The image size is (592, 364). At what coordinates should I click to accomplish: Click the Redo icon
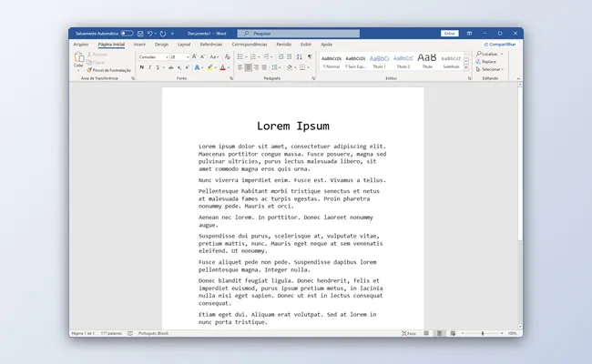[163, 34]
